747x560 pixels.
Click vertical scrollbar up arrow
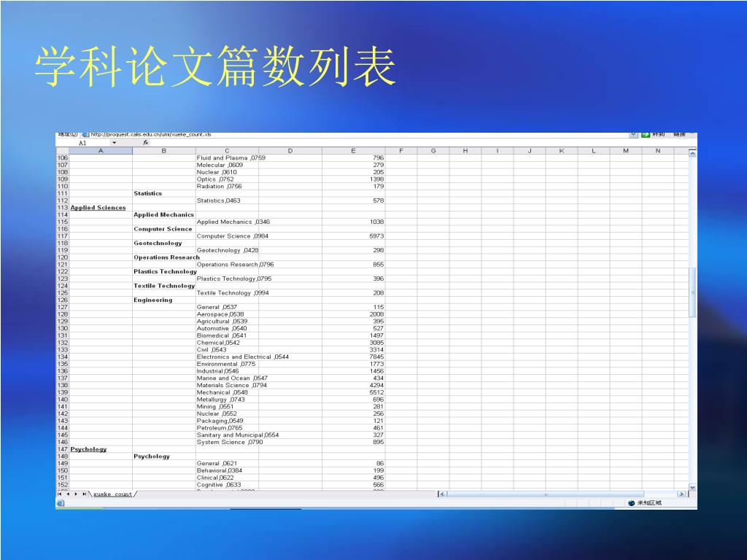(x=693, y=153)
